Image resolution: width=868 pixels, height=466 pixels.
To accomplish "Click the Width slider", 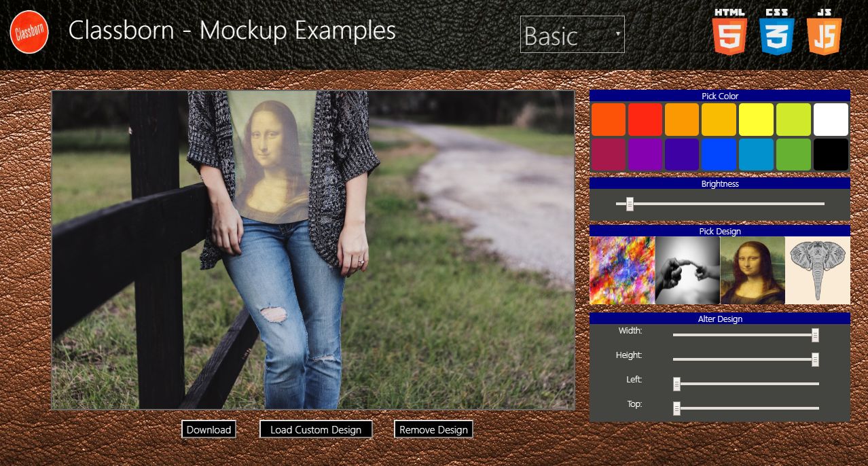I will pos(746,335).
